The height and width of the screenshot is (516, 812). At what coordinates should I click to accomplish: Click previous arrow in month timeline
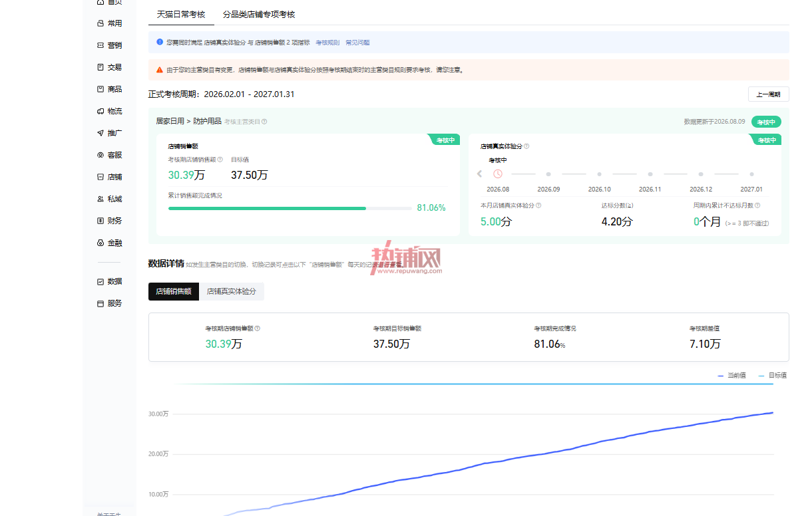(479, 174)
